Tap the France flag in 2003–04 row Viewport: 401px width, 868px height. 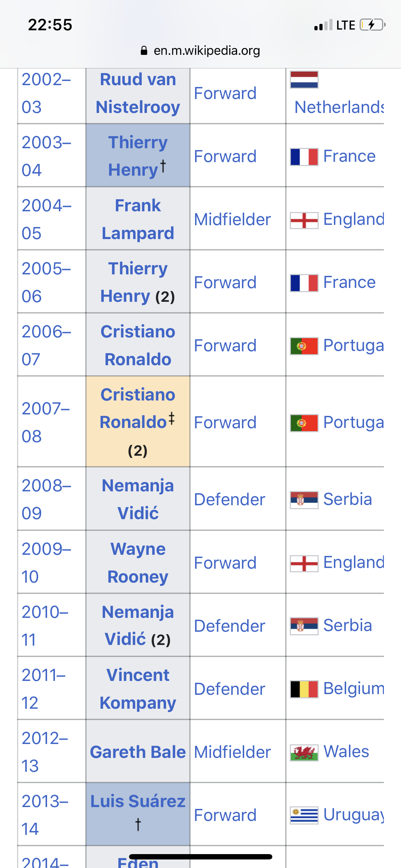304,157
